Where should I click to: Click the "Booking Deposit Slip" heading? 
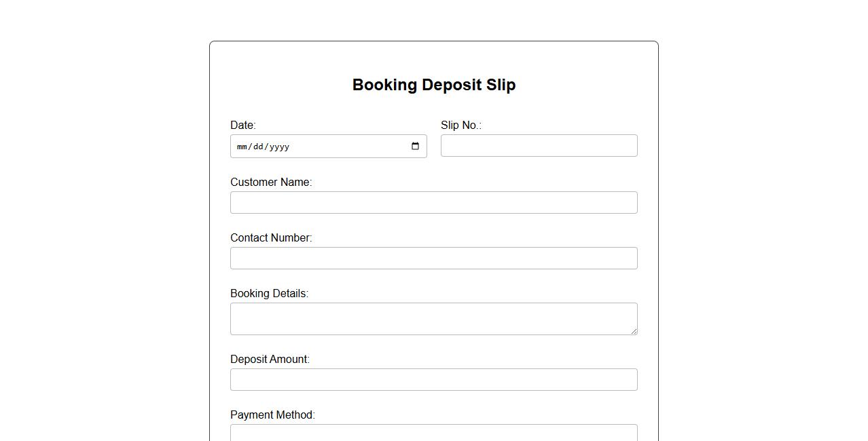[434, 85]
